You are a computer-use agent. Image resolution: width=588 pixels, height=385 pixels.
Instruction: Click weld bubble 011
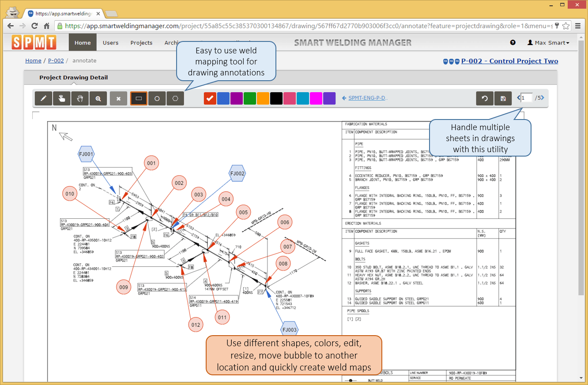click(222, 317)
